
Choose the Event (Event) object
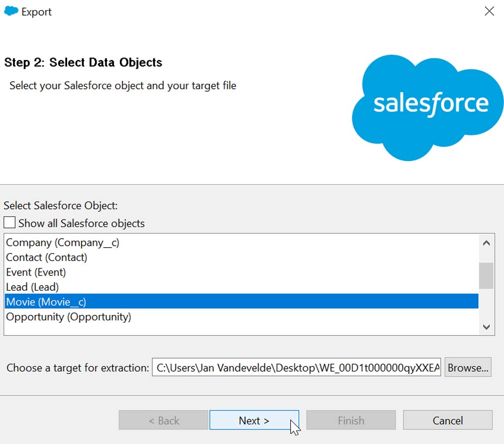click(x=36, y=272)
